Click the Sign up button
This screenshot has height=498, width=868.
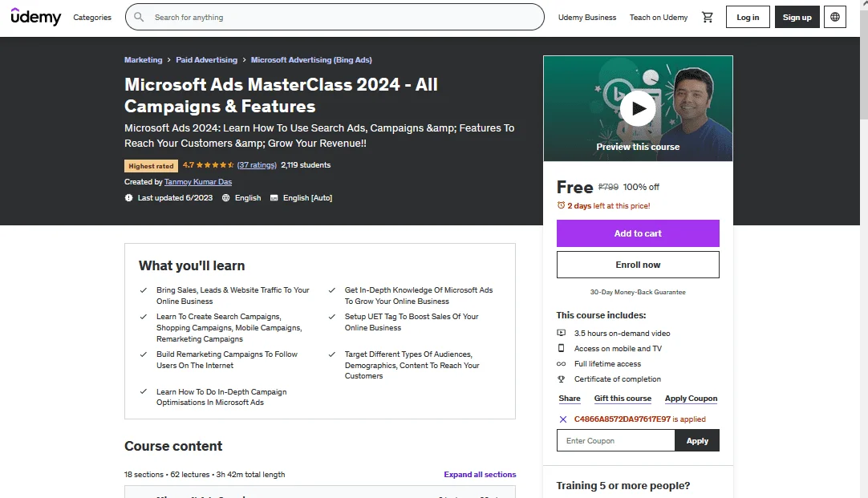[x=797, y=17]
